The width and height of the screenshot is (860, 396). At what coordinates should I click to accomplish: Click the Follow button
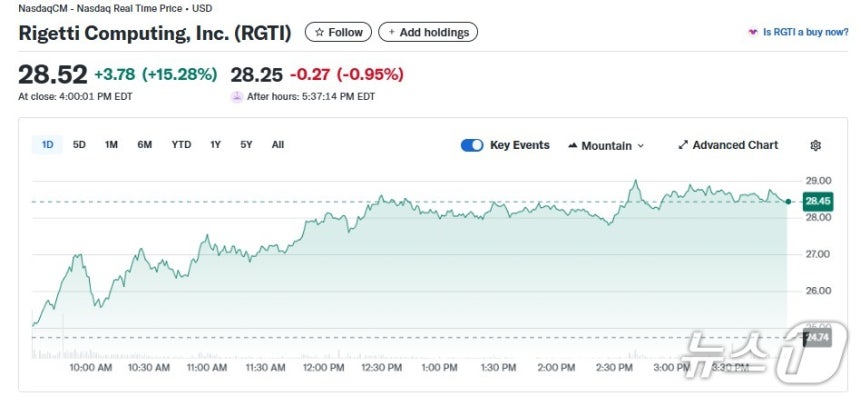(338, 32)
